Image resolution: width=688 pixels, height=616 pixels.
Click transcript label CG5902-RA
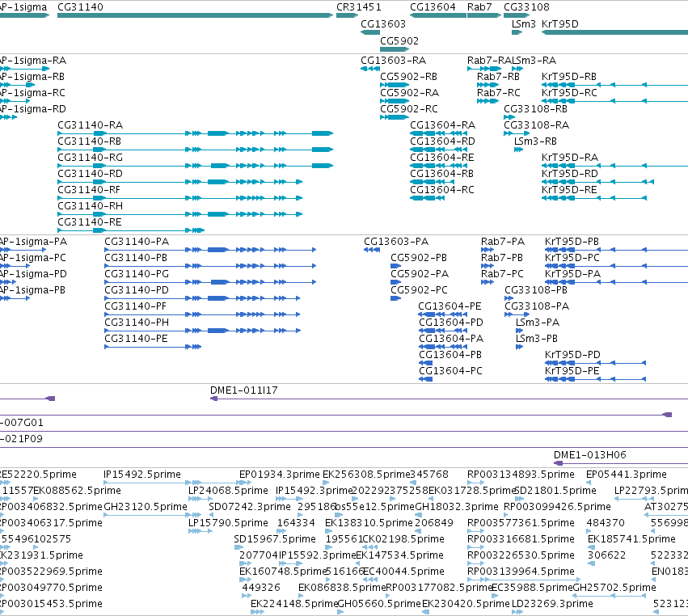coord(409,93)
